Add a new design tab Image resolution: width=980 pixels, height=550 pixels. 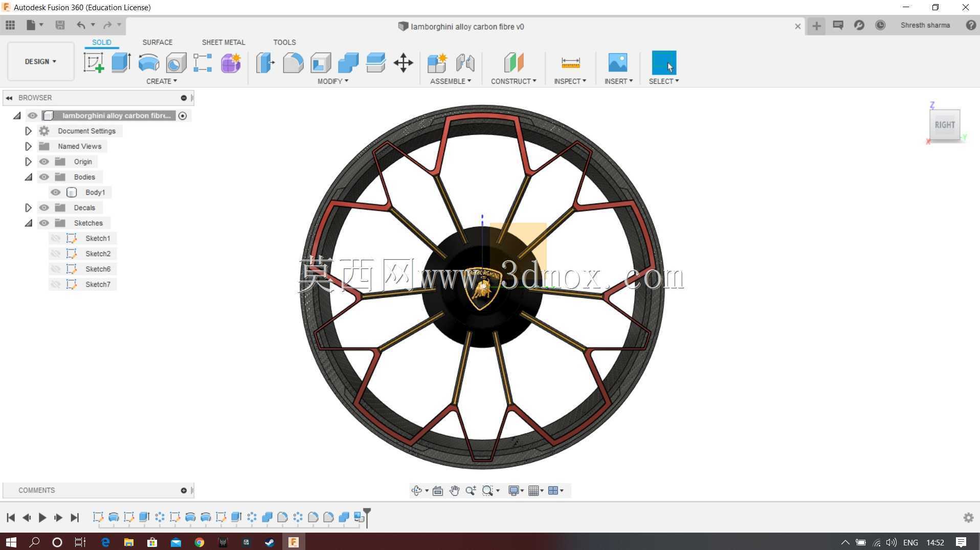tap(816, 26)
